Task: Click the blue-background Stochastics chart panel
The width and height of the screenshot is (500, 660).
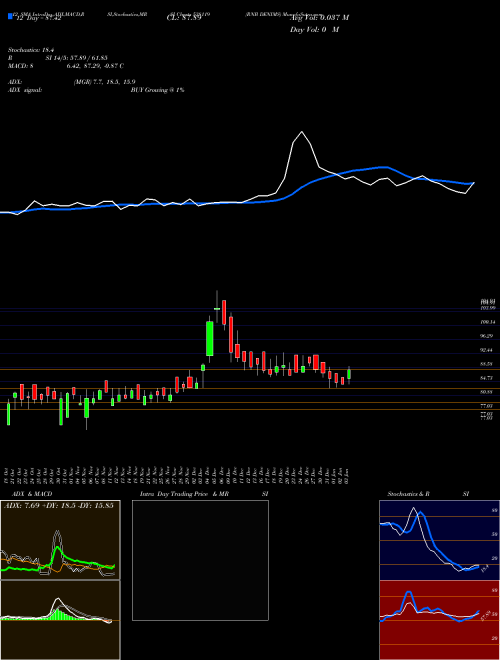Action: pos(439,540)
